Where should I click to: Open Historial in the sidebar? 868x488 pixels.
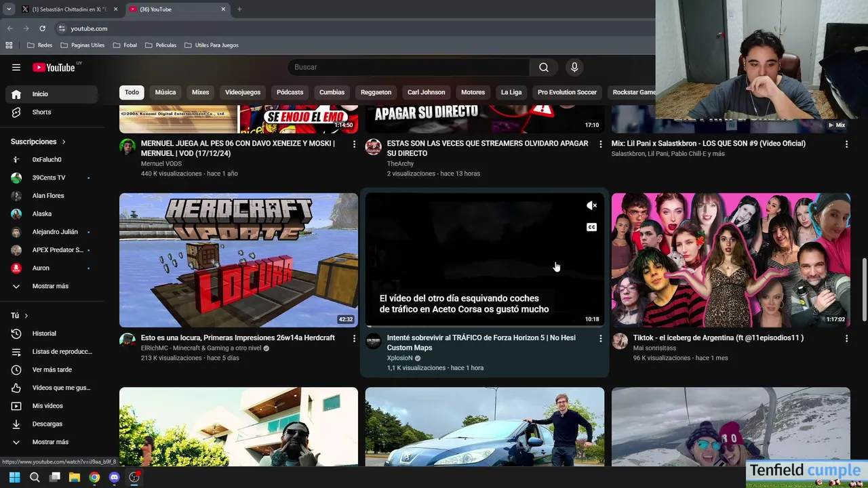[x=52, y=333]
